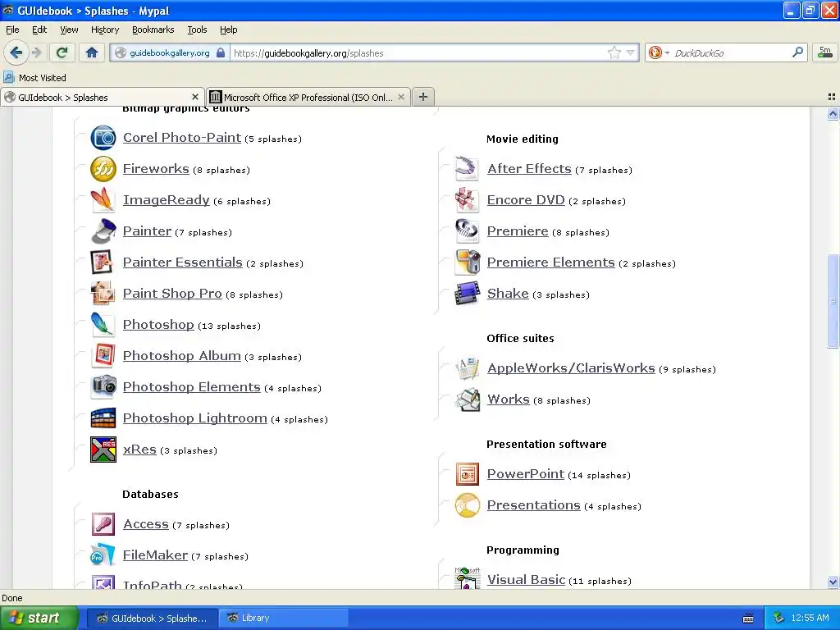Reload the page with the refresh button

click(x=62, y=52)
